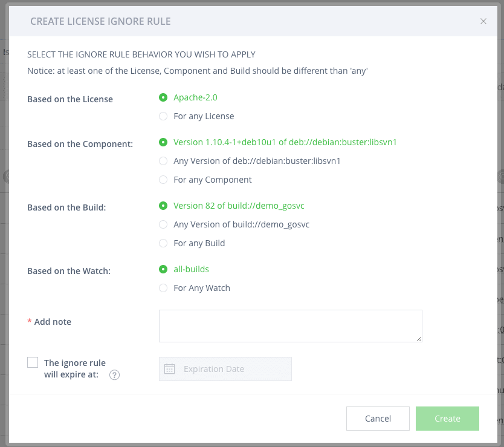The image size is (504, 447).
Task: Open the Expiration Date calendar icon
Action: click(x=169, y=368)
